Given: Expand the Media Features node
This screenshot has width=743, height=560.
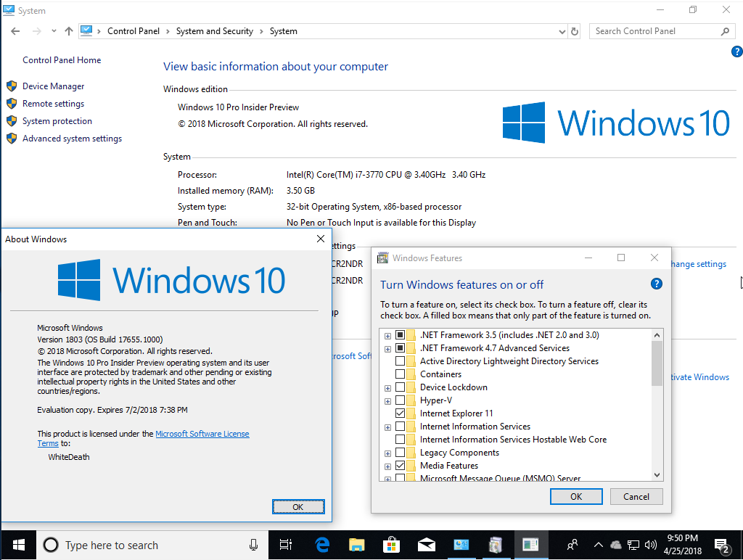Looking at the screenshot, I should click(387, 466).
